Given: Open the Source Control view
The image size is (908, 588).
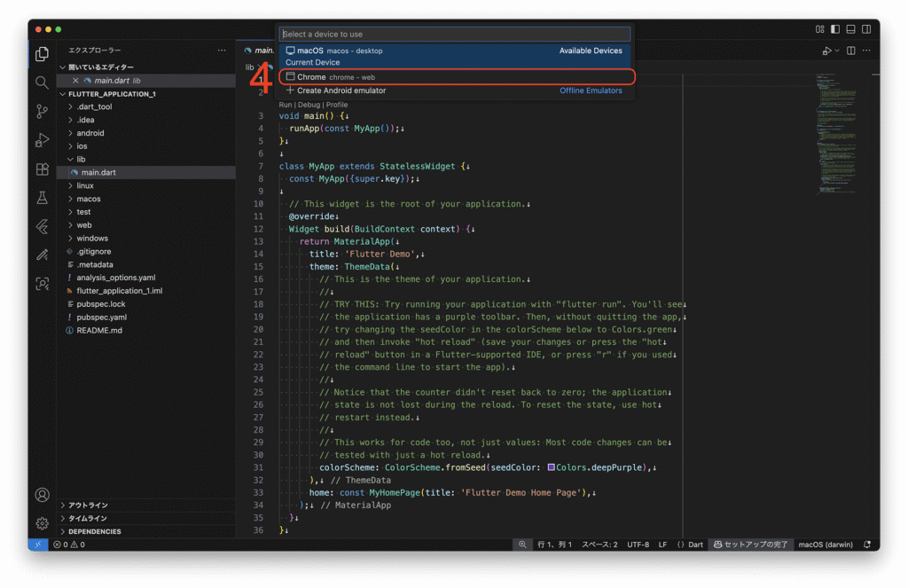Looking at the screenshot, I should point(42,111).
